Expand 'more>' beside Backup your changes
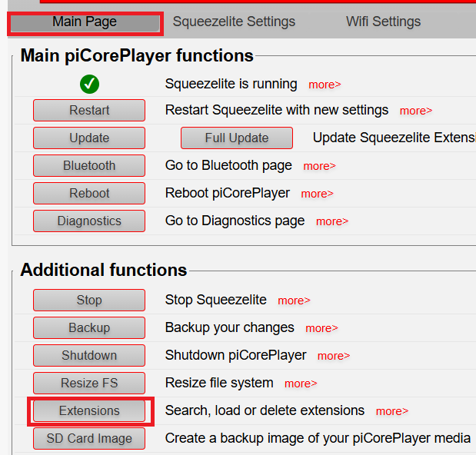Screen dimensions: 476x455 321,328
